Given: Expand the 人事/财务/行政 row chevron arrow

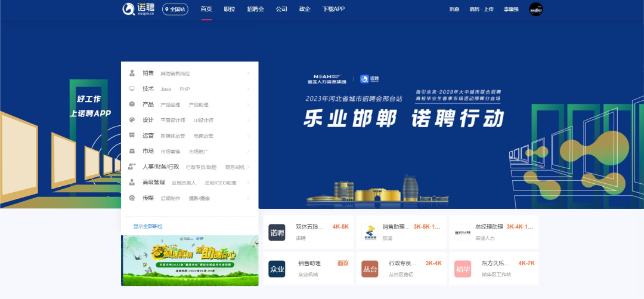Looking at the screenshot, I should click(248, 167).
